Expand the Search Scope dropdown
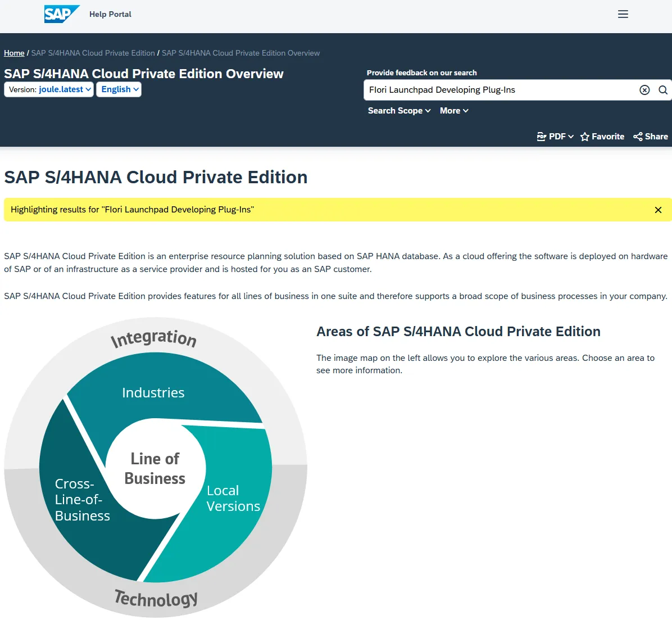The height and width of the screenshot is (620, 672). (399, 111)
